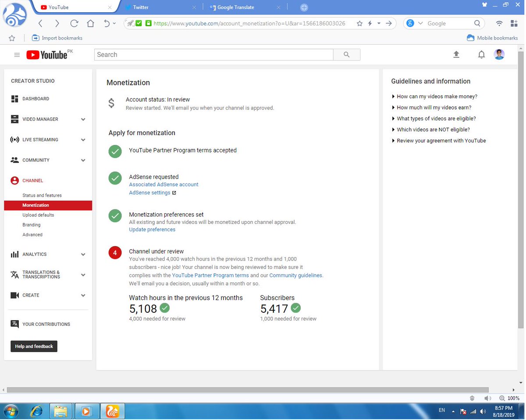This screenshot has width=526, height=420.
Task: Click the browser skin shirt icon
Action: [484, 4]
